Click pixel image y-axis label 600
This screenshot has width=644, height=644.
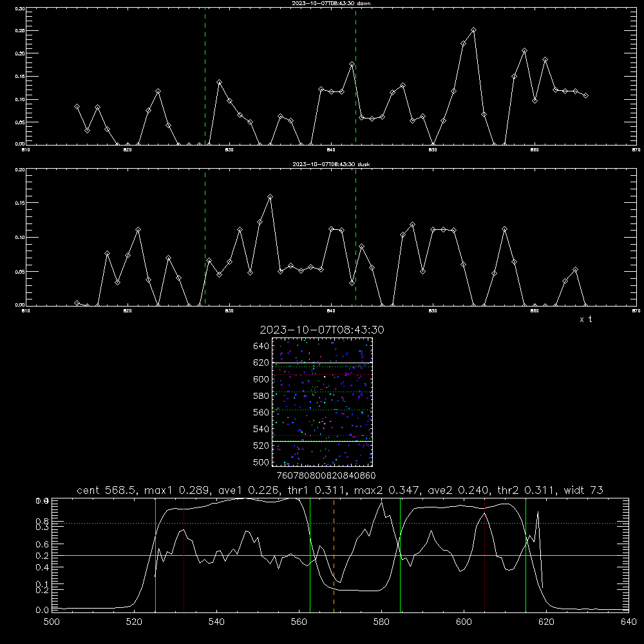[x=261, y=379]
